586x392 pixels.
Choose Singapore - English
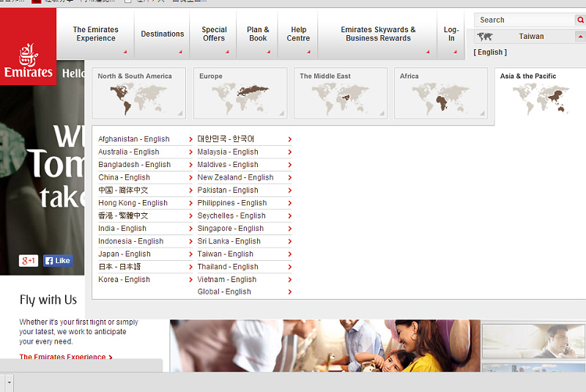(231, 229)
